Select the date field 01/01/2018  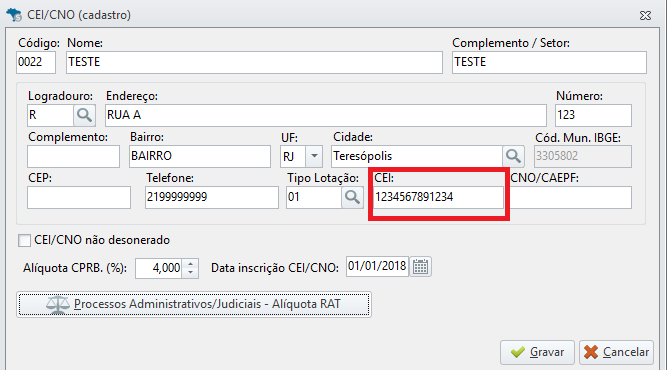pyautogui.click(x=378, y=267)
